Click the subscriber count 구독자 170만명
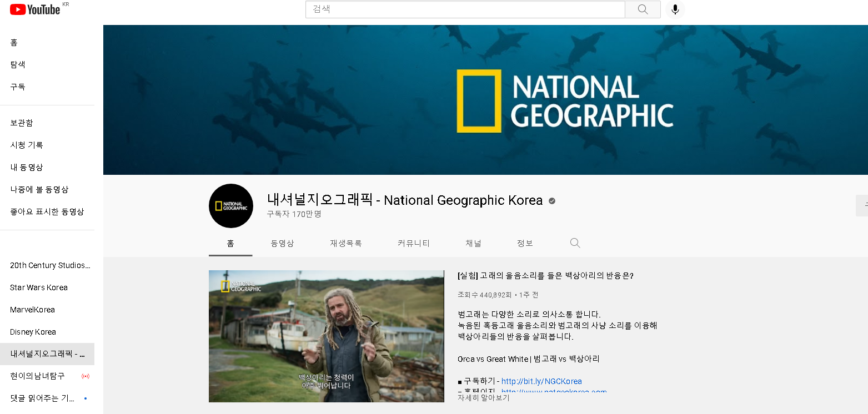Viewport: 868px width, 414px height. [294, 214]
